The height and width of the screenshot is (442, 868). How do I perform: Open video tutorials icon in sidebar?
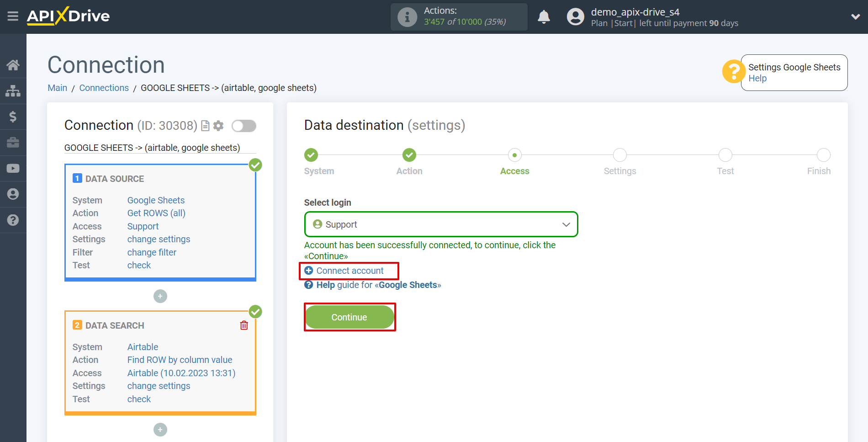click(x=13, y=168)
